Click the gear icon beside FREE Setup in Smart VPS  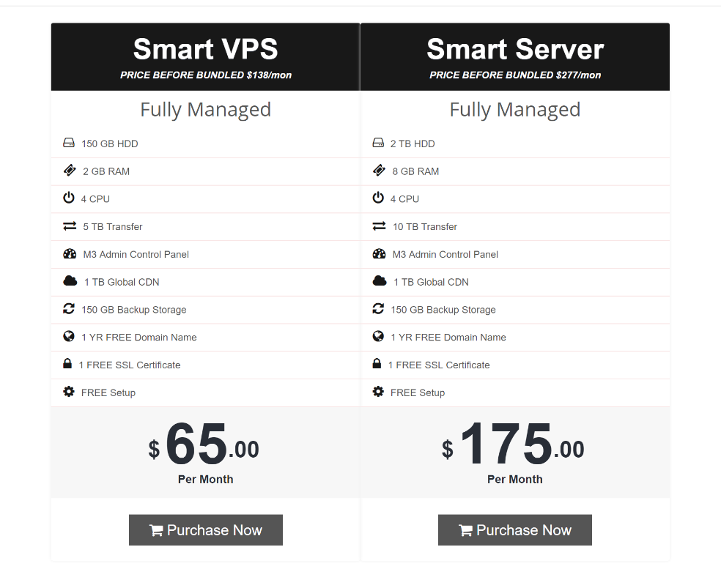point(68,392)
